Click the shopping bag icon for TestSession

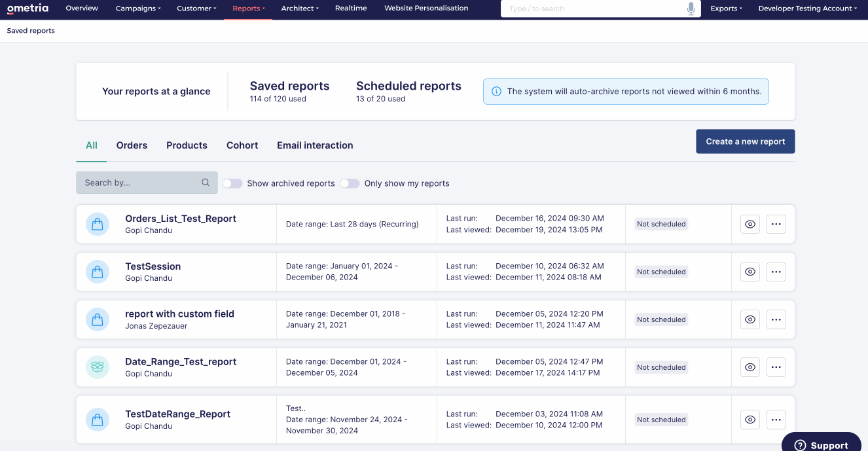(x=98, y=272)
